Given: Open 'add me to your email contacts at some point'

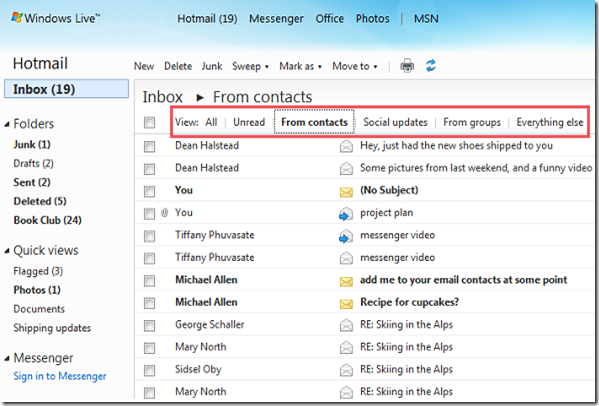Looking at the screenshot, I should click(x=463, y=280).
